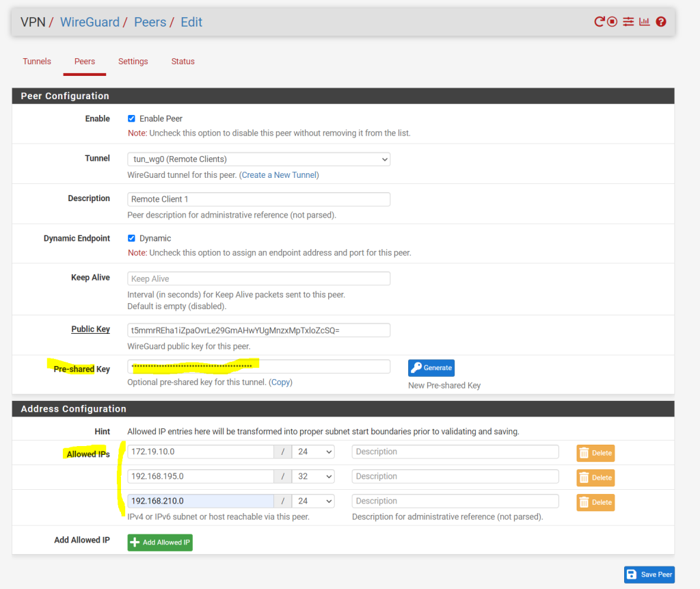Open the Create a New Tunnel link
This screenshot has height=589, width=700.
279,175
